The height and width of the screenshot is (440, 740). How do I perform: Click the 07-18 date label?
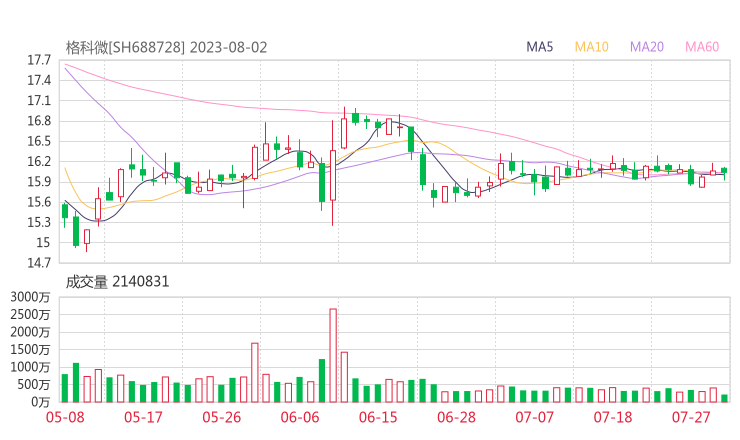(x=613, y=417)
